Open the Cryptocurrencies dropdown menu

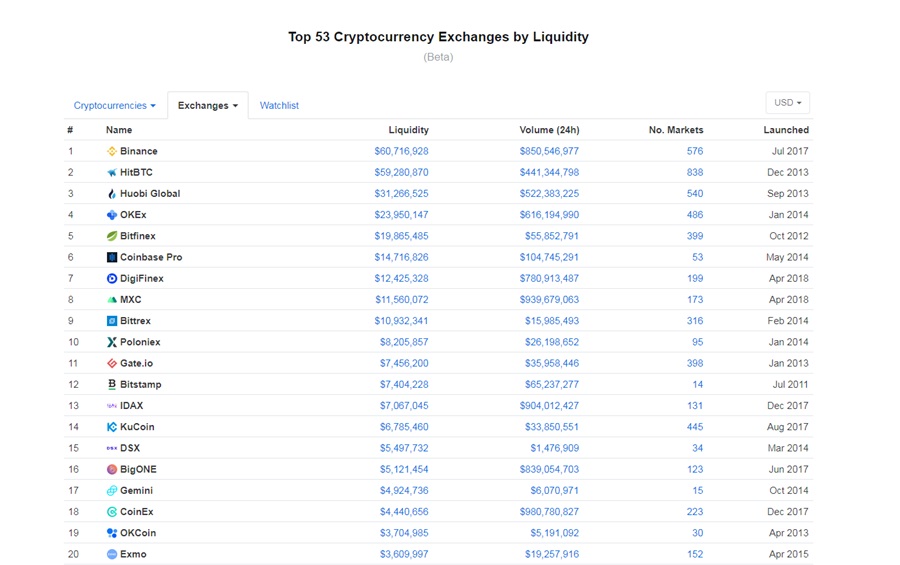point(114,106)
